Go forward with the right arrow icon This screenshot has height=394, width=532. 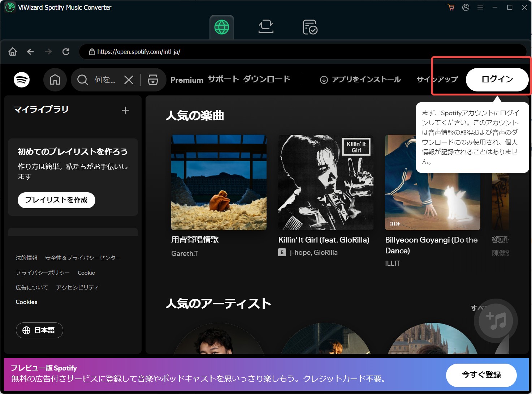(48, 52)
